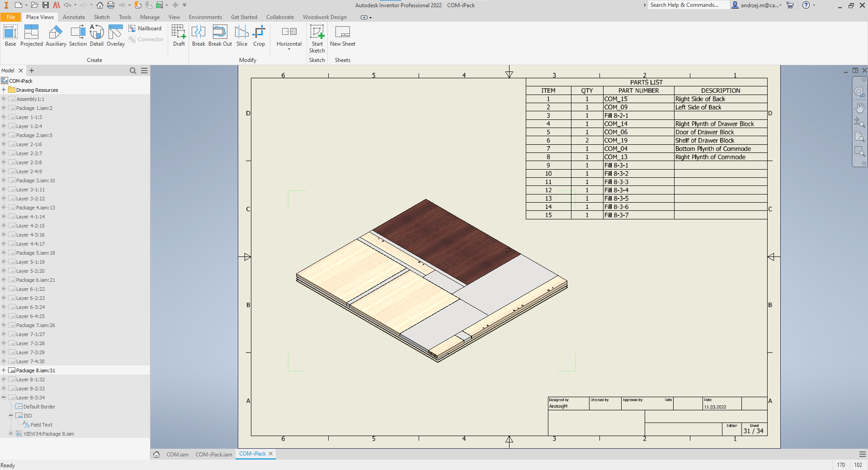Collapse the Layer 8-3:34 node
Screen dimensions: 868x470
(4, 398)
